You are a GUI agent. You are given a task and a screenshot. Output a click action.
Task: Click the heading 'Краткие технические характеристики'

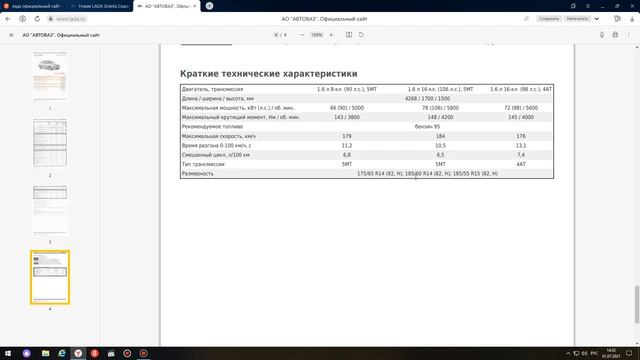tap(269, 74)
